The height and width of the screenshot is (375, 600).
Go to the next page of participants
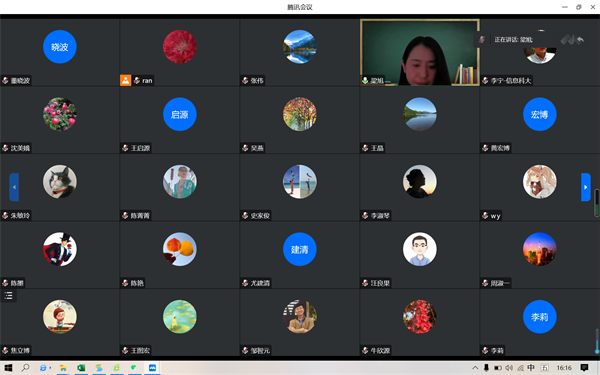click(x=585, y=187)
